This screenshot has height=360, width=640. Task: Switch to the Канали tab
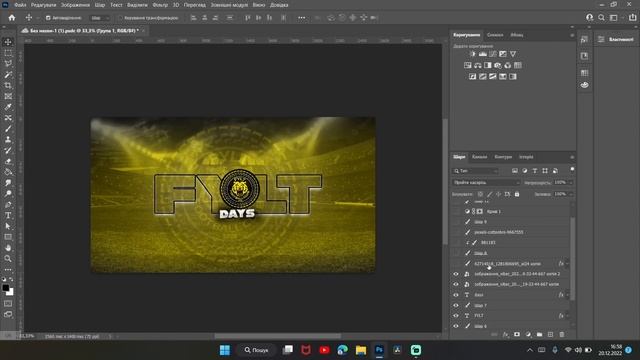click(480, 157)
